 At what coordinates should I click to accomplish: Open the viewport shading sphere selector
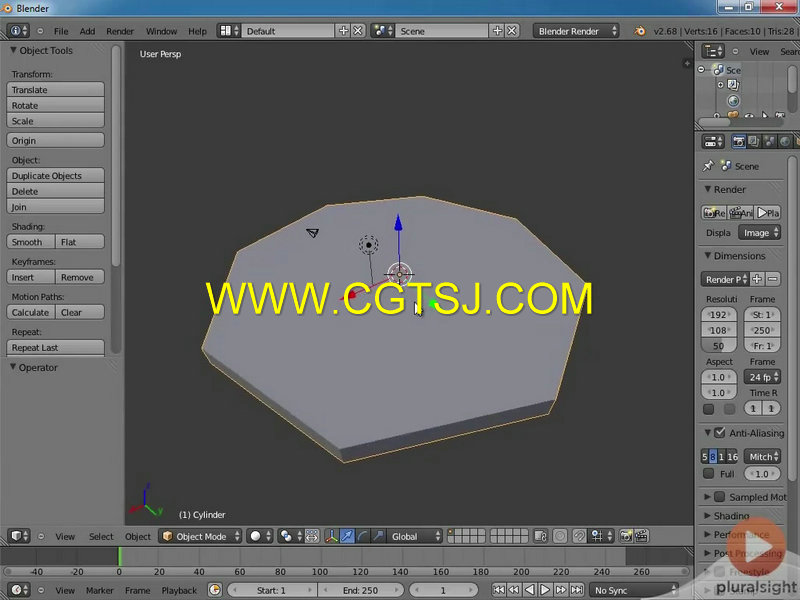[x=260, y=536]
